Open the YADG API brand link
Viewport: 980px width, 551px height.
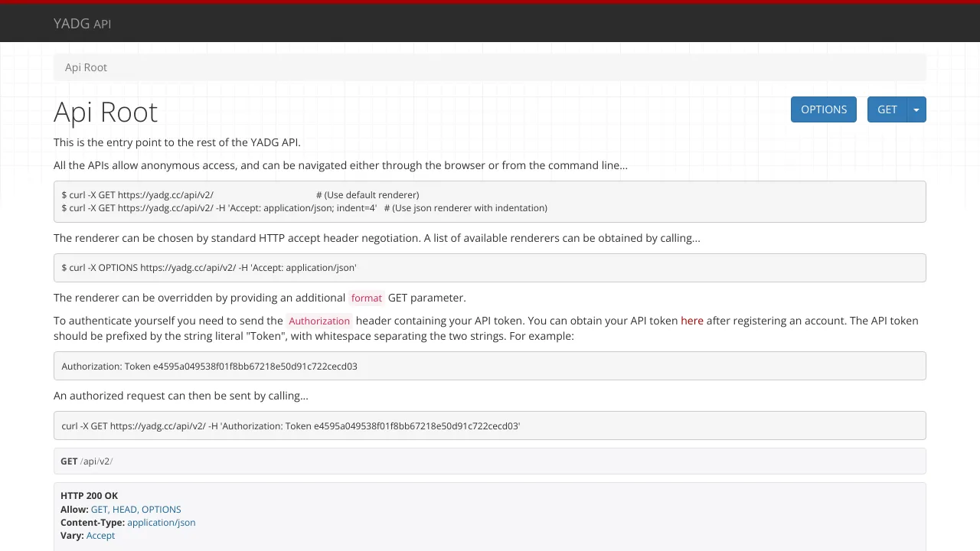(82, 24)
